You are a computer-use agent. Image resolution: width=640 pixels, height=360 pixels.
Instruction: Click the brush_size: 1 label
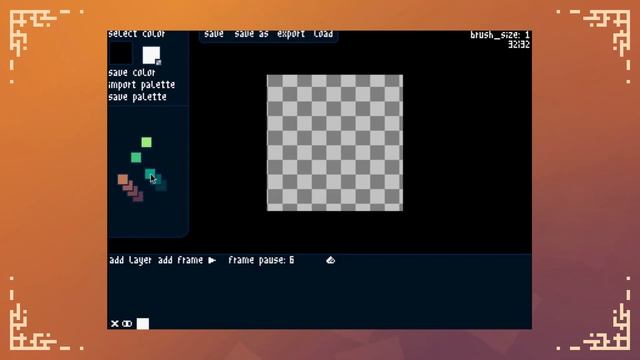pyautogui.click(x=500, y=35)
